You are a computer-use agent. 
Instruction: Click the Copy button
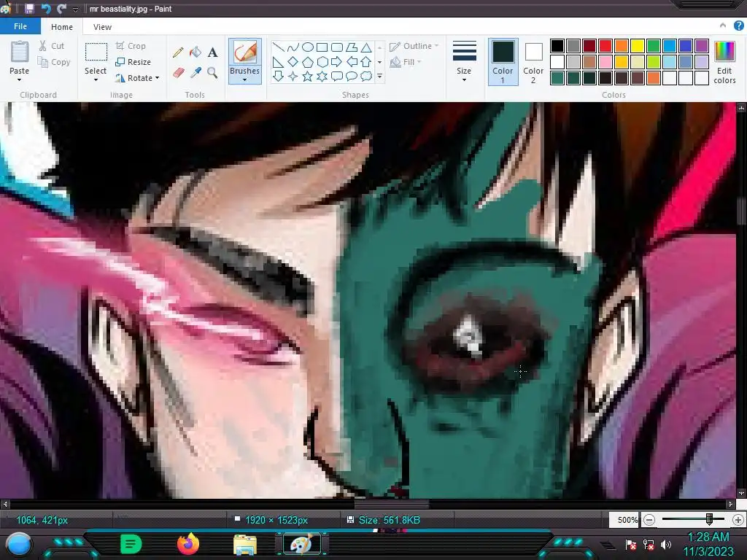54,62
